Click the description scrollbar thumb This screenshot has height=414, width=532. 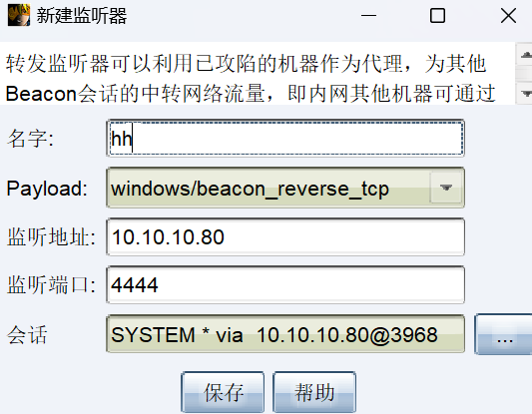(x=525, y=74)
